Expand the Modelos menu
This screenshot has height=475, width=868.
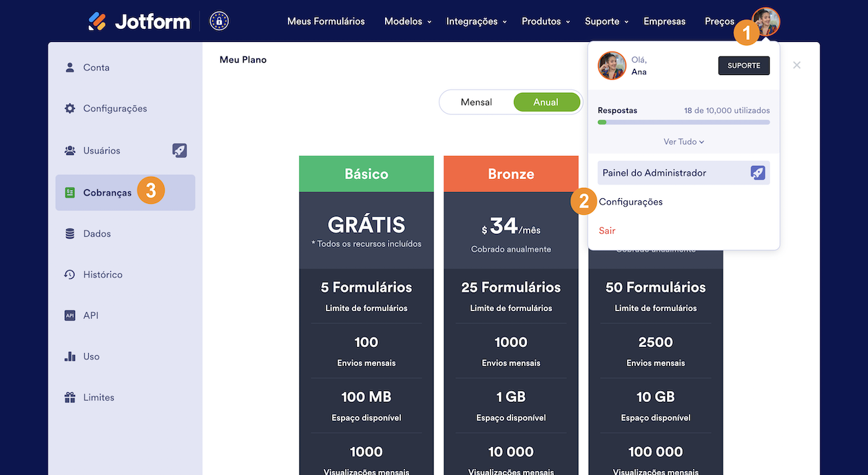coord(408,21)
